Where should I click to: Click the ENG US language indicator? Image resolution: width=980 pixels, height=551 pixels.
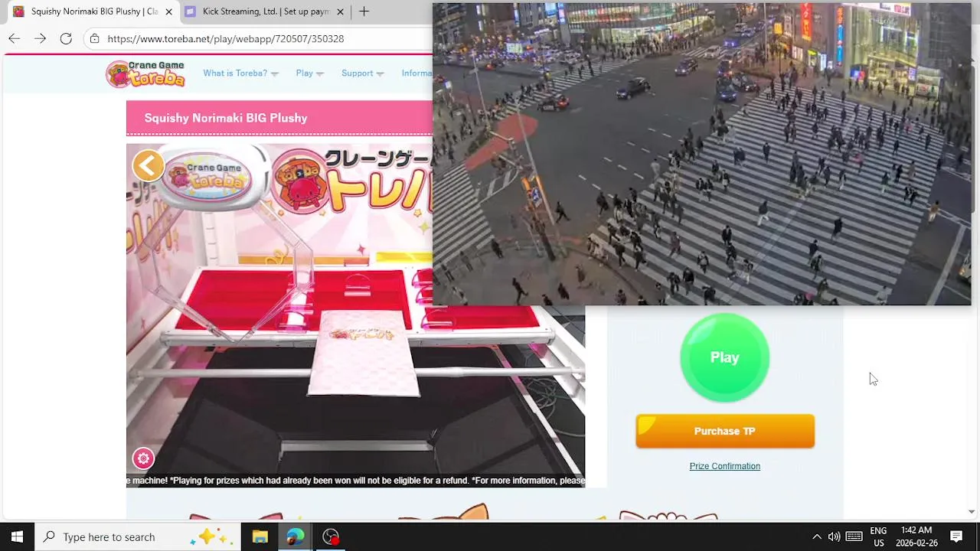coord(878,536)
